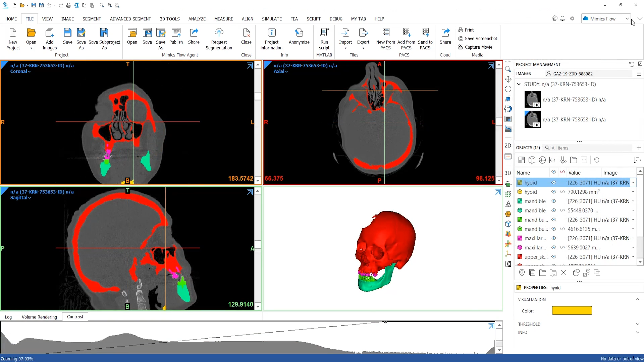Click Print in Media group
Viewport: 644px width, 362px height.
[466, 30]
